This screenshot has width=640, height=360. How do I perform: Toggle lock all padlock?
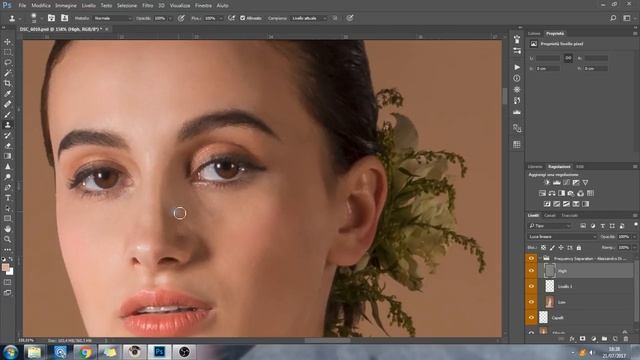[x=579, y=247]
